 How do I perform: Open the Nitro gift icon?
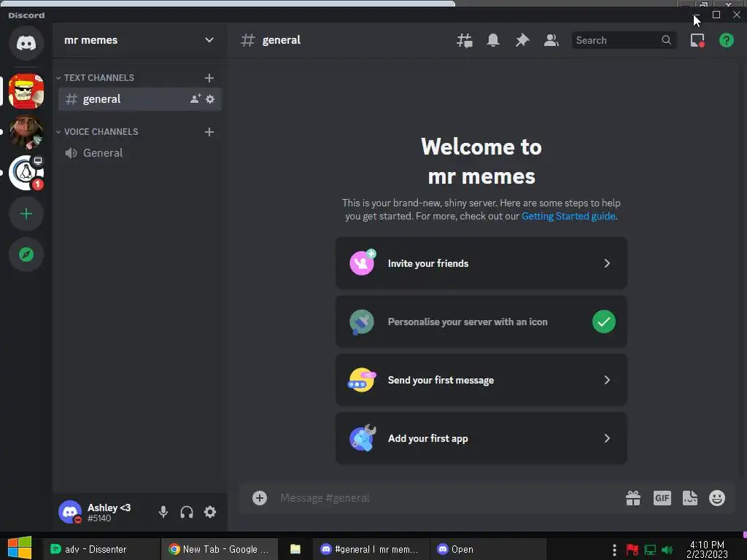pos(633,498)
